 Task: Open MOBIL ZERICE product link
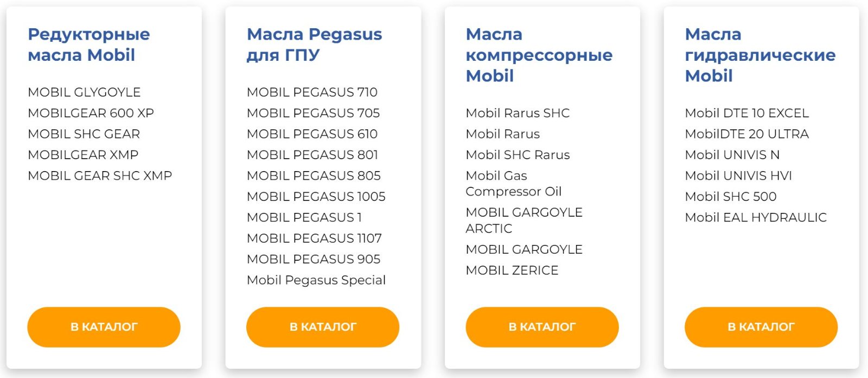tap(512, 270)
